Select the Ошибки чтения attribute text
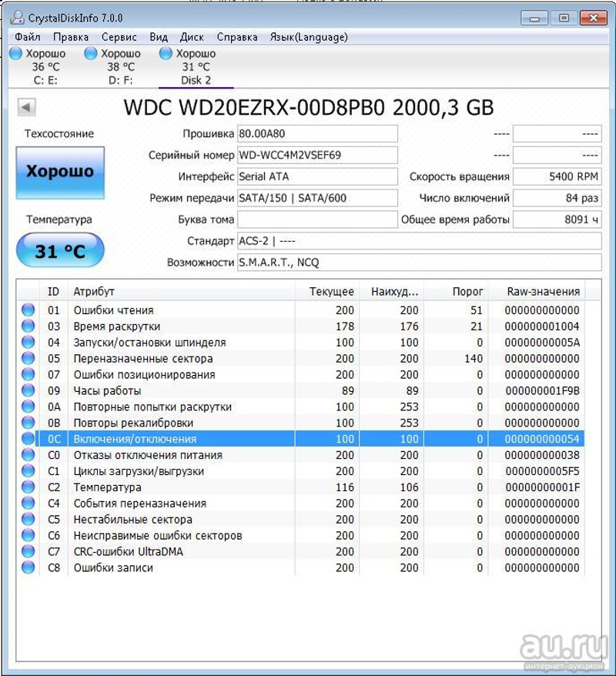The height and width of the screenshot is (676, 616). (x=113, y=310)
